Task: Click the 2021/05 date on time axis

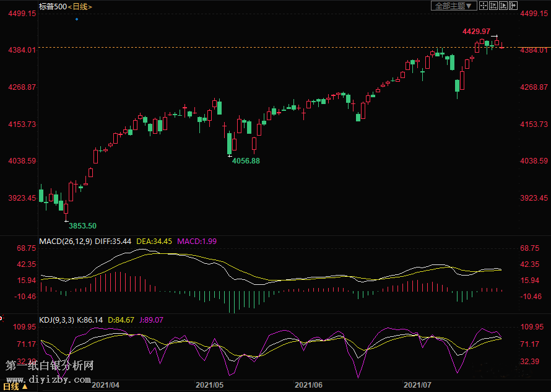Action: 209,385
